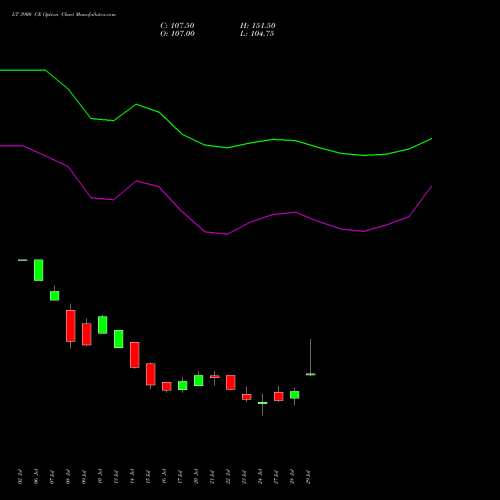Select the 06 Jul date label
The width and height of the screenshot is (500, 500).
36,477
